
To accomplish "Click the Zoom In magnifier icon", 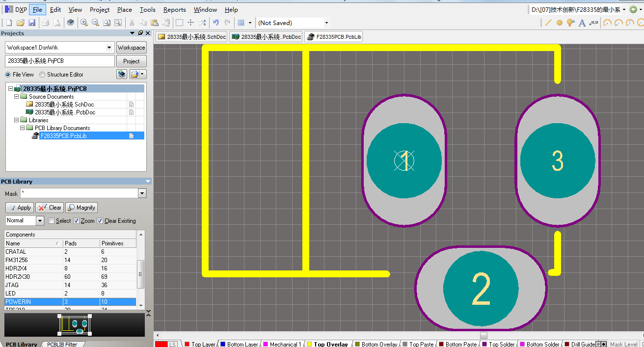I will click(84, 23).
